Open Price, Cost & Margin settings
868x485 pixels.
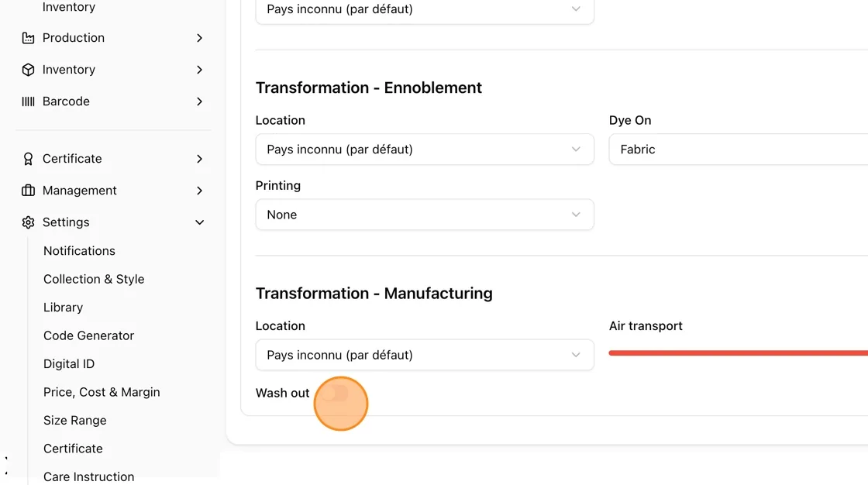(102, 392)
